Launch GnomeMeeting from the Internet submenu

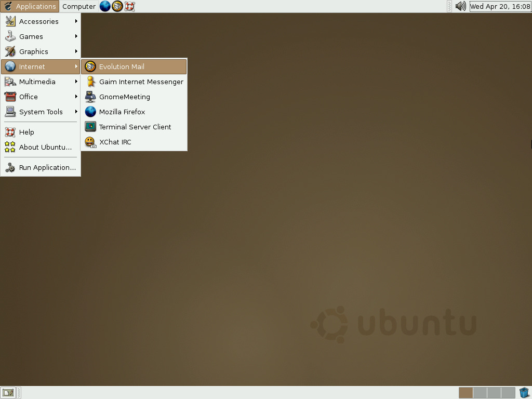click(125, 97)
